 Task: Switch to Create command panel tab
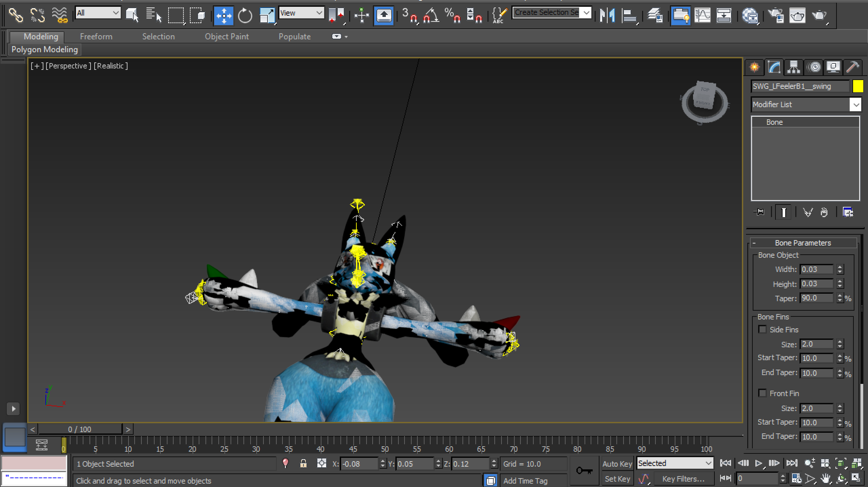point(754,67)
